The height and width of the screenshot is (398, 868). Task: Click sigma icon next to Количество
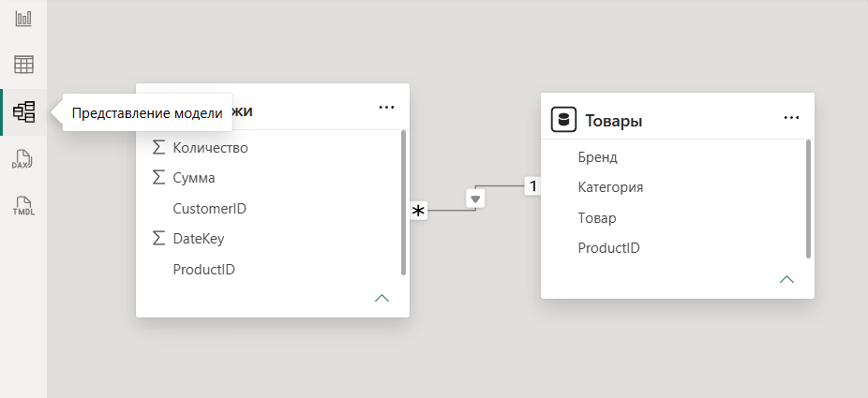coord(158,147)
